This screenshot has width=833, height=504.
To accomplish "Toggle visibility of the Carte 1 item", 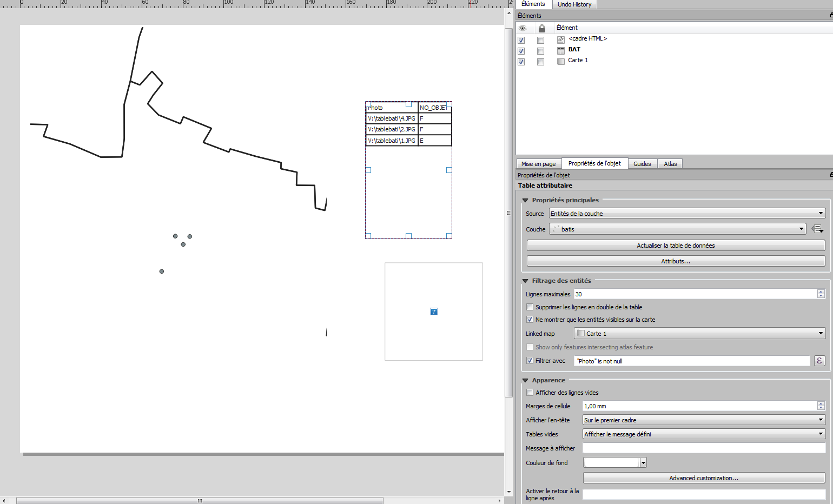I will (521, 62).
